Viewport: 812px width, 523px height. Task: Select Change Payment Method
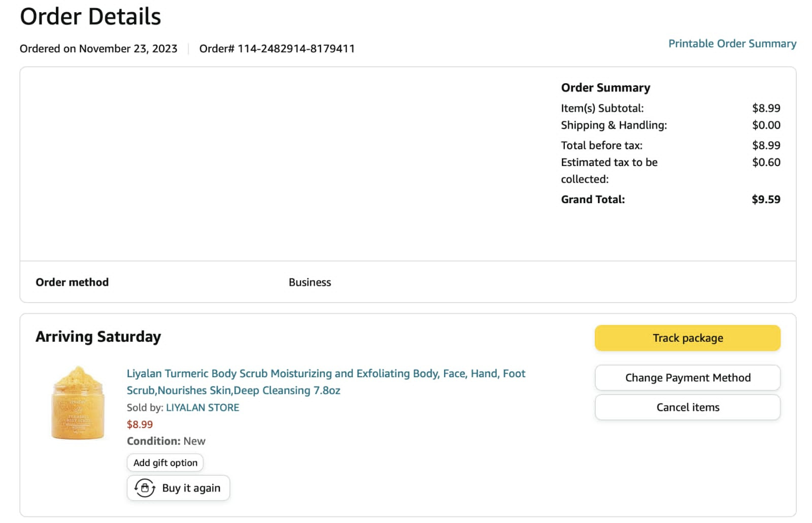click(687, 378)
